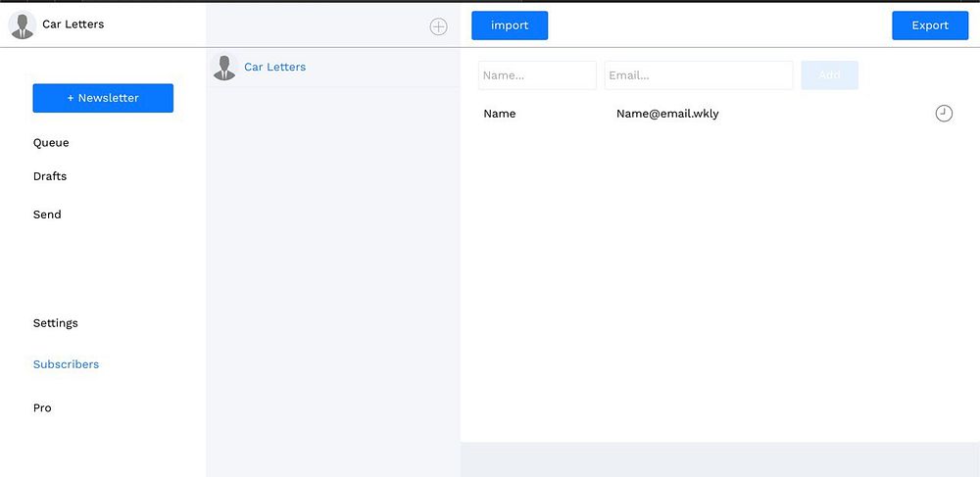
Task: Open the Queue section
Action: 51,143
